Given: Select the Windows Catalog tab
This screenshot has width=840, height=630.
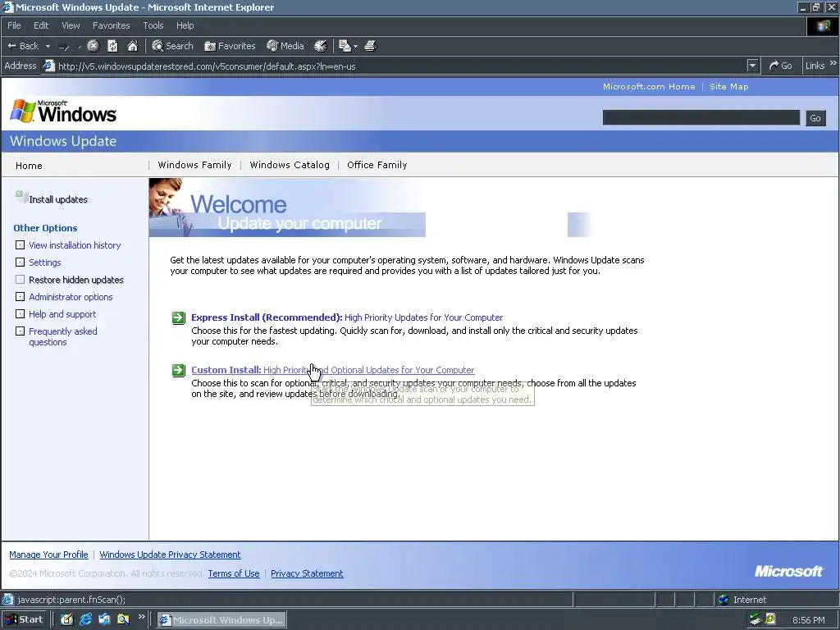Looking at the screenshot, I should pos(290,165).
